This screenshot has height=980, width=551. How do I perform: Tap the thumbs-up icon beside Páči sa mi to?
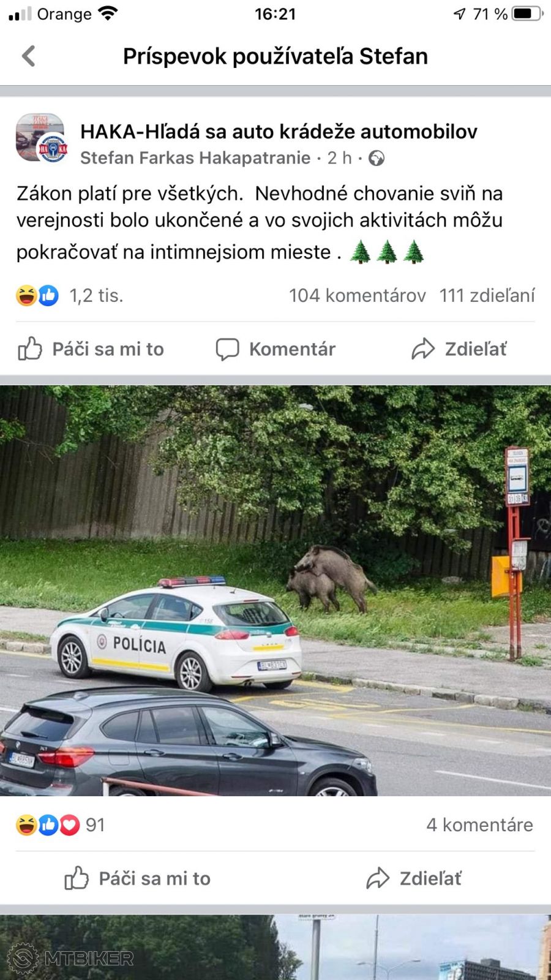pyautogui.click(x=30, y=349)
